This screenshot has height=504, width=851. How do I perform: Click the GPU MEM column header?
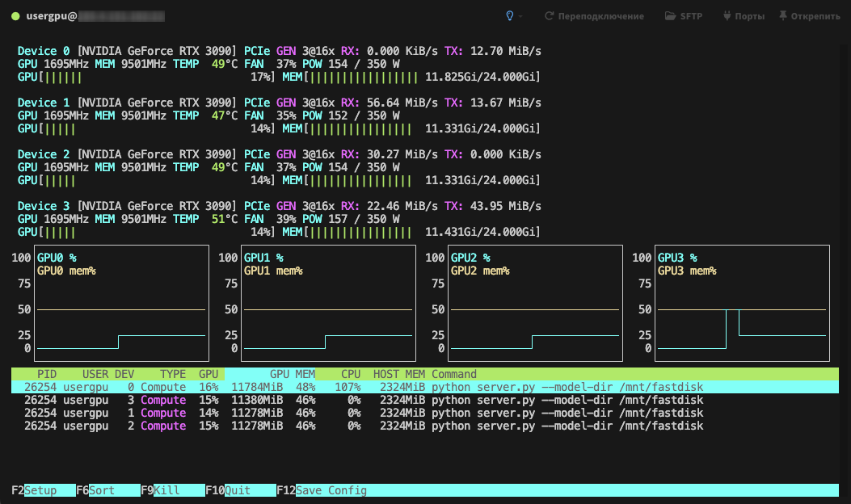tap(293, 374)
